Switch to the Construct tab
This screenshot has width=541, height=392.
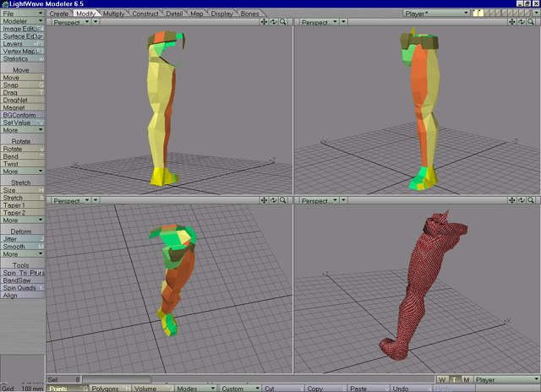point(145,14)
